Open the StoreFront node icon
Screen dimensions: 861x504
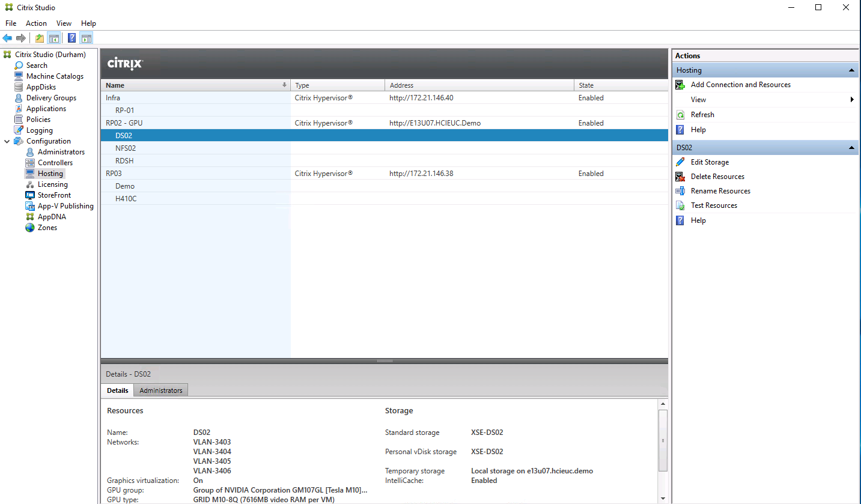pos(31,195)
